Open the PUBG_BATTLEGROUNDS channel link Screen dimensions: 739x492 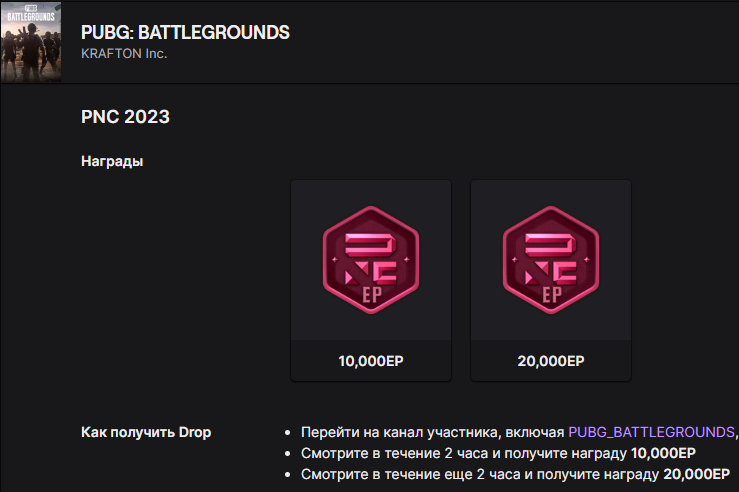(x=651, y=432)
